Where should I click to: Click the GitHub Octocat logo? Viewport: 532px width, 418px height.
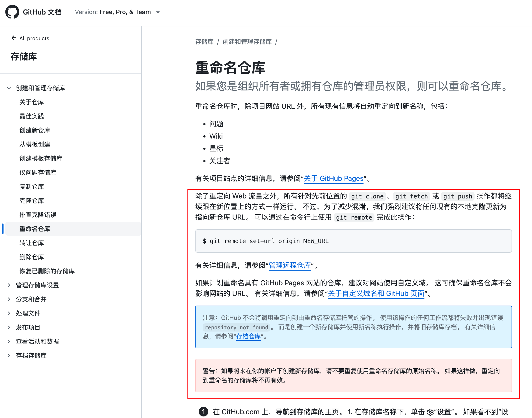(x=12, y=12)
